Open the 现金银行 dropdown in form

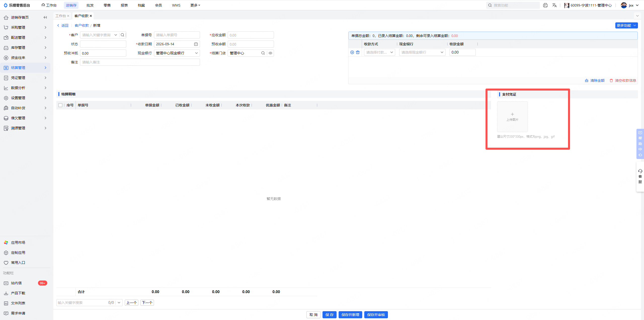[177, 53]
